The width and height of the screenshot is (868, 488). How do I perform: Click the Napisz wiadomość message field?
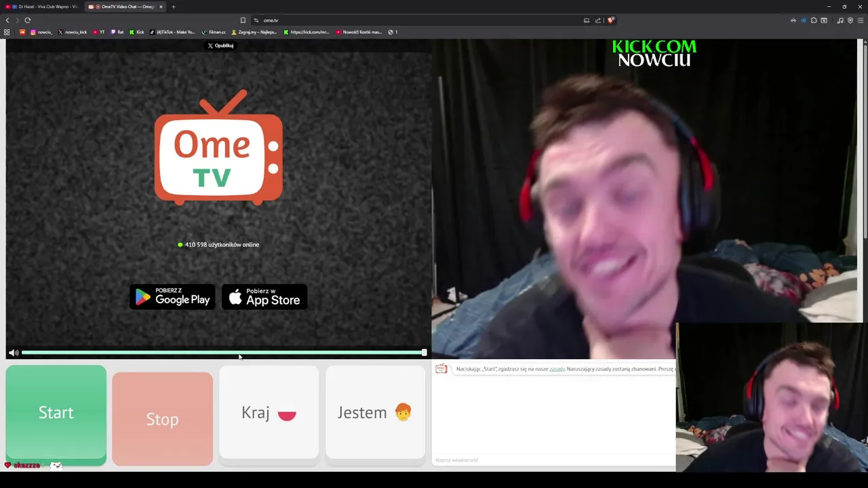(x=553, y=460)
